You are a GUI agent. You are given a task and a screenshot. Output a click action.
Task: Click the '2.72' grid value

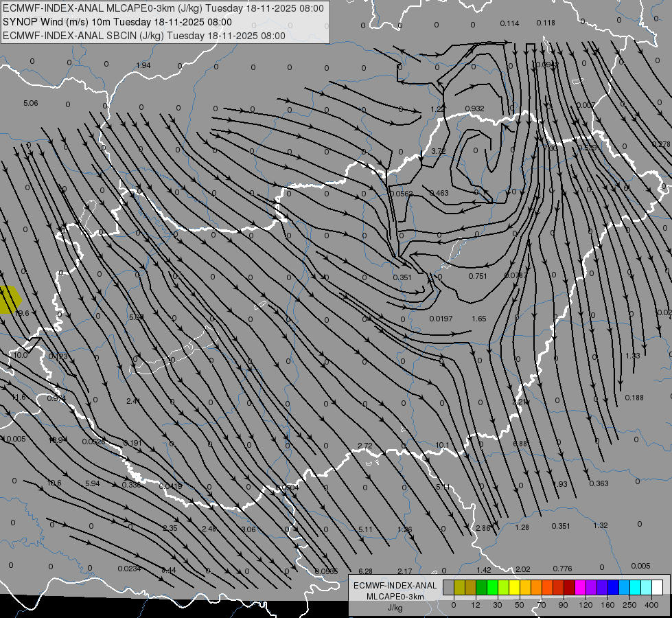(x=364, y=446)
